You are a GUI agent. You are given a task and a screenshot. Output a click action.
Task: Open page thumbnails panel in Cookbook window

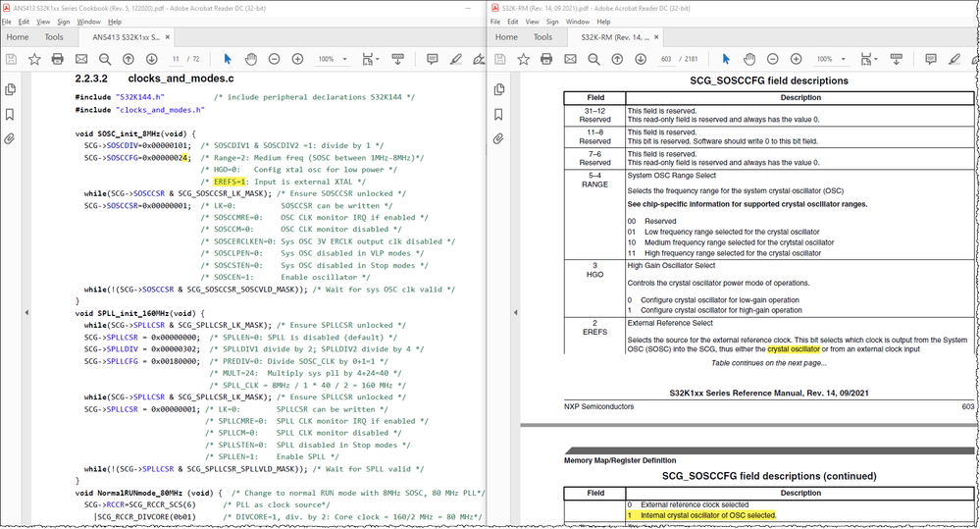point(10,89)
